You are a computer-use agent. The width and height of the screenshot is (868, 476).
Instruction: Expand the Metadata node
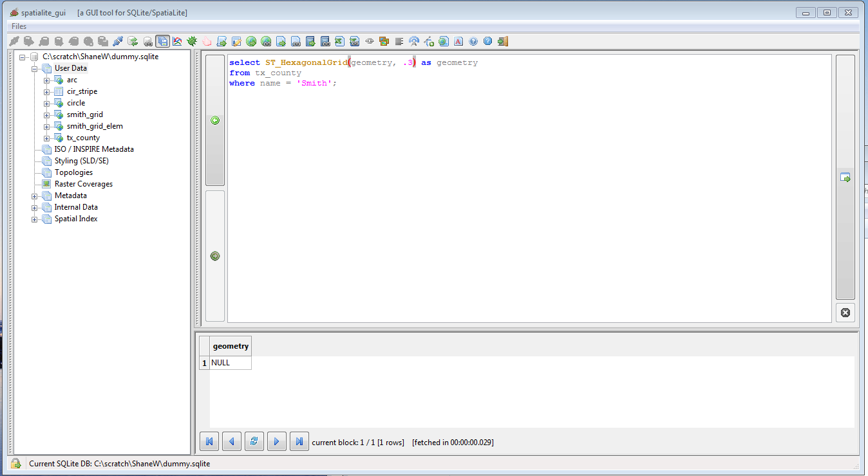pyautogui.click(x=35, y=196)
